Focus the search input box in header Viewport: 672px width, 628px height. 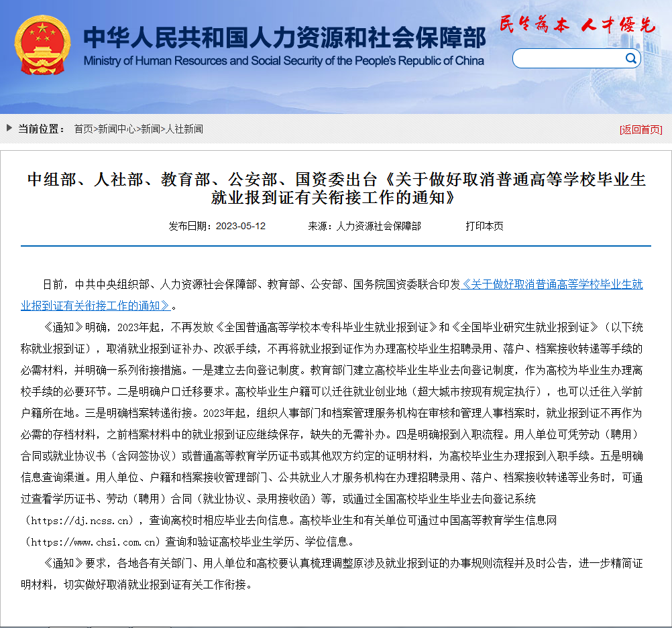pyautogui.click(x=569, y=59)
